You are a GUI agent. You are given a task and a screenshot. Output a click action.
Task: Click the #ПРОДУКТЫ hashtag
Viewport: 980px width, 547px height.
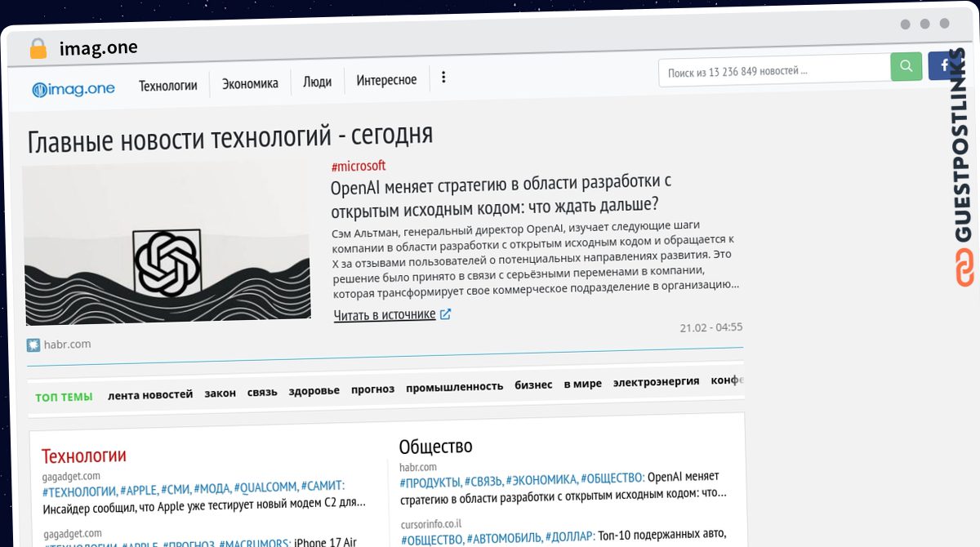(x=430, y=482)
